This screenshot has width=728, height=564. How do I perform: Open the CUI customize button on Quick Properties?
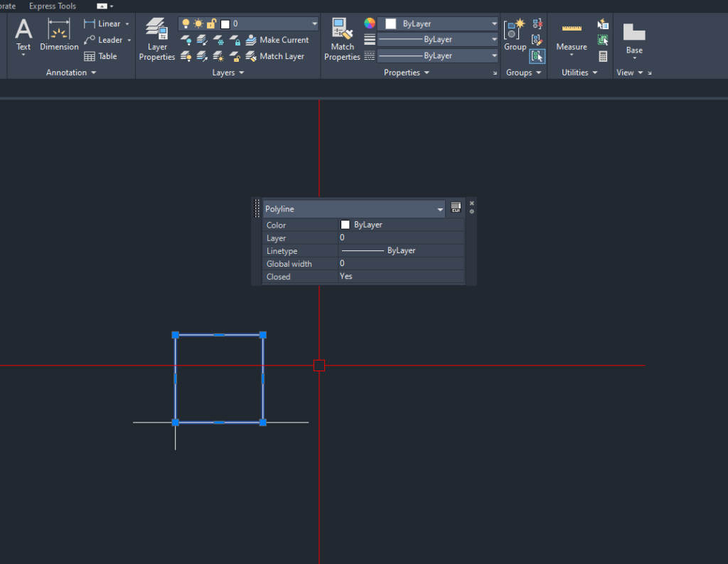tap(456, 208)
